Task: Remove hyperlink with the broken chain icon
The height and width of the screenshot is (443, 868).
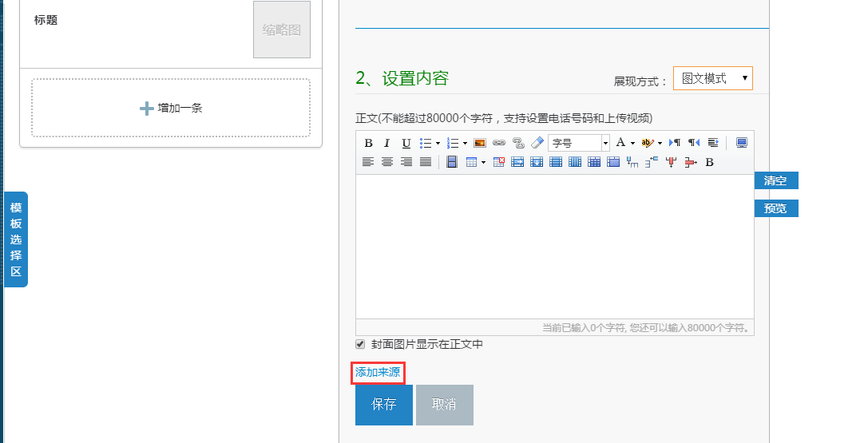Action: click(518, 143)
